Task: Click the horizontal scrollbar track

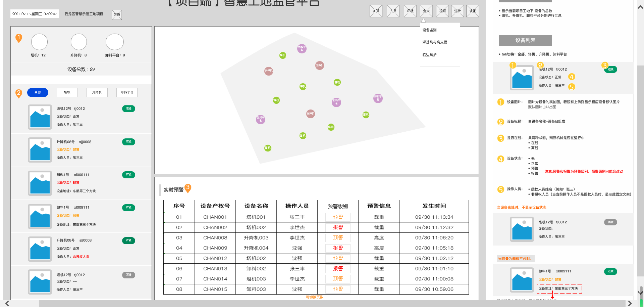Action: pyautogui.click(x=332, y=304)
